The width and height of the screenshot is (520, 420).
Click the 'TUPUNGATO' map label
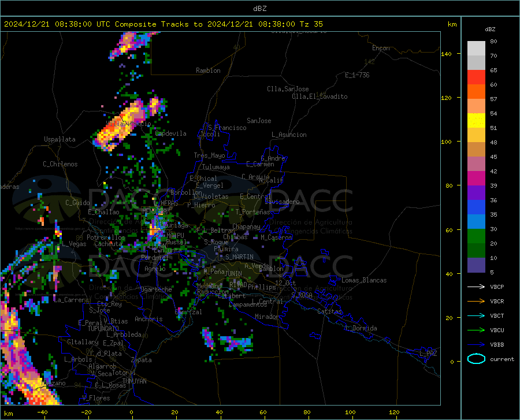point(103,329)
